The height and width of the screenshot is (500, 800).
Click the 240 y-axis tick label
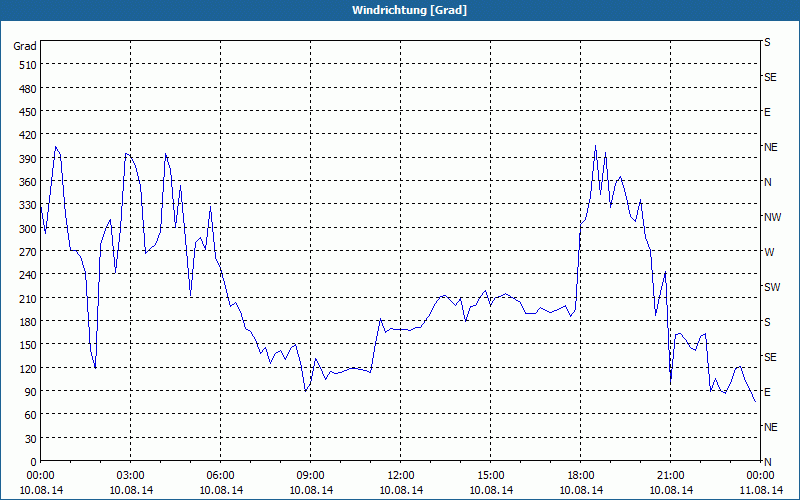point(28,276)
